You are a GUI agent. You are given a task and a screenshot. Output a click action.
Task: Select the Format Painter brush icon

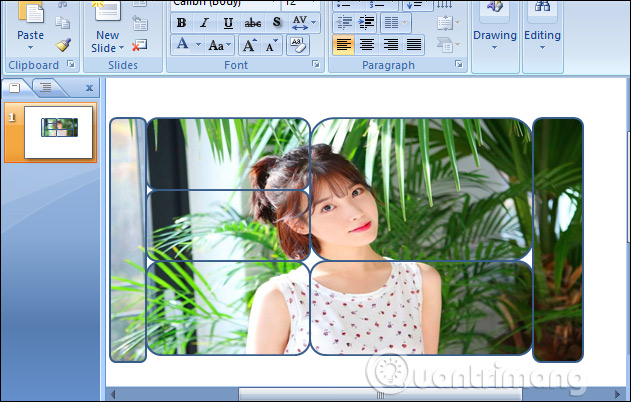click(x=63, y=45)
